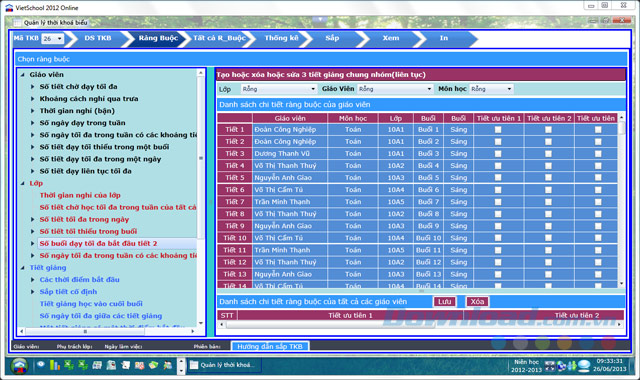
Task: Open Hướng dẫn sắp TKB guide
Action: coord(270,346)
